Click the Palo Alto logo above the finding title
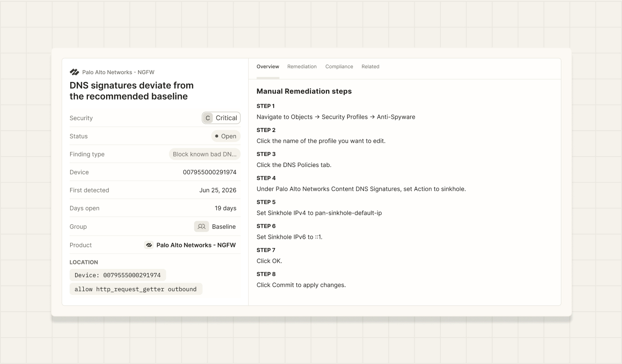The height and width of the screenshot is (364, 622). 74,72
